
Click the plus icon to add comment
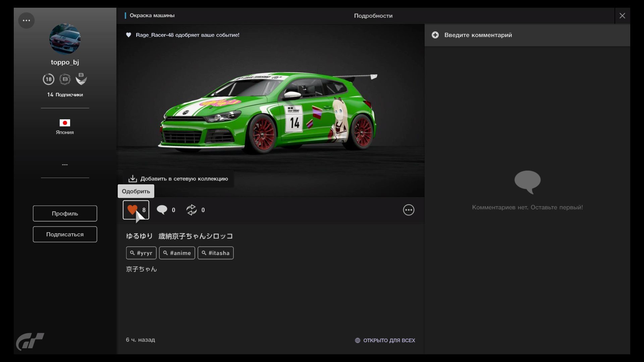click(x=435, y=35)
